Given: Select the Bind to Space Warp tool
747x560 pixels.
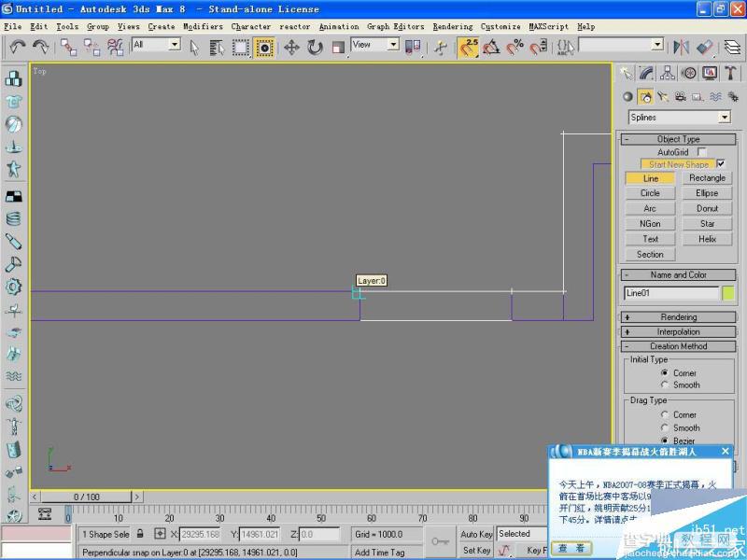Looking at the screenshot, I should [x=115, y=48].
